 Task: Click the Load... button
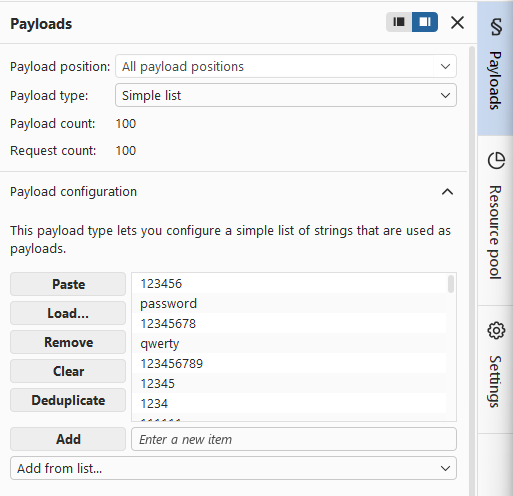click(x=68, y=313)
